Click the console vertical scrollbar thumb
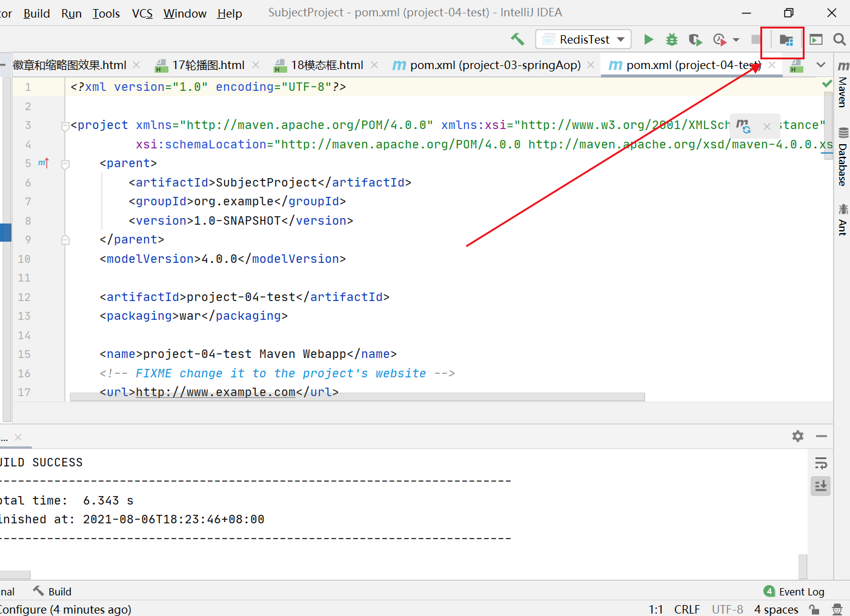The width and height of the screenshot is (850, 616). (x=803, y=566)
